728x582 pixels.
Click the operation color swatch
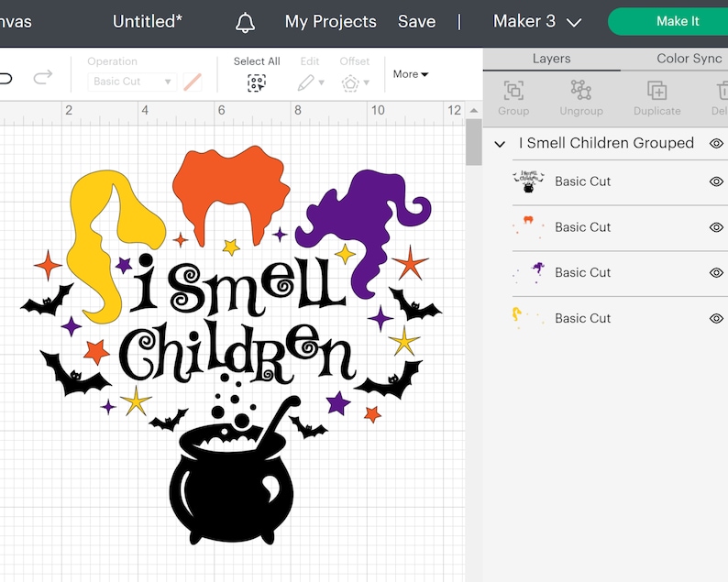pos(193,82)
